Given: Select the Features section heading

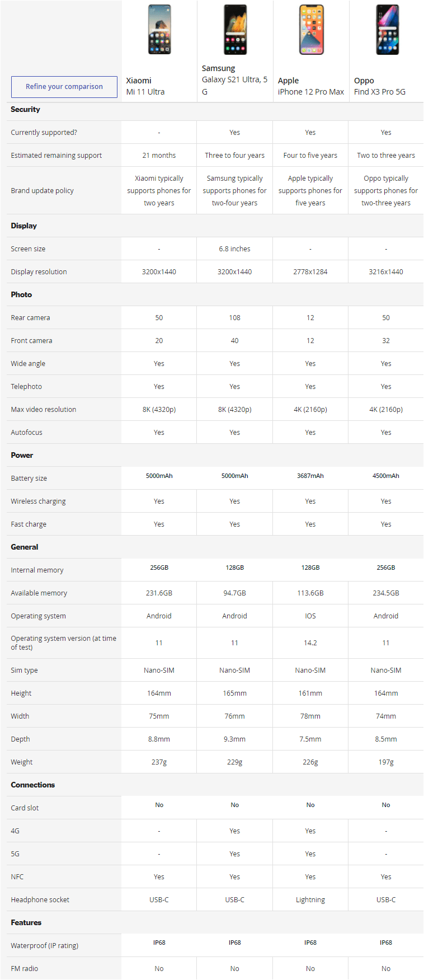Looking at the screenshot, I should 26,922.
